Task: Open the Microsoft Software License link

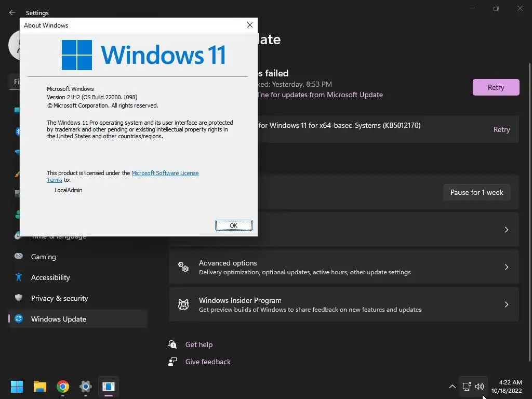Action: pyautogui.click(x=165, y=173)
